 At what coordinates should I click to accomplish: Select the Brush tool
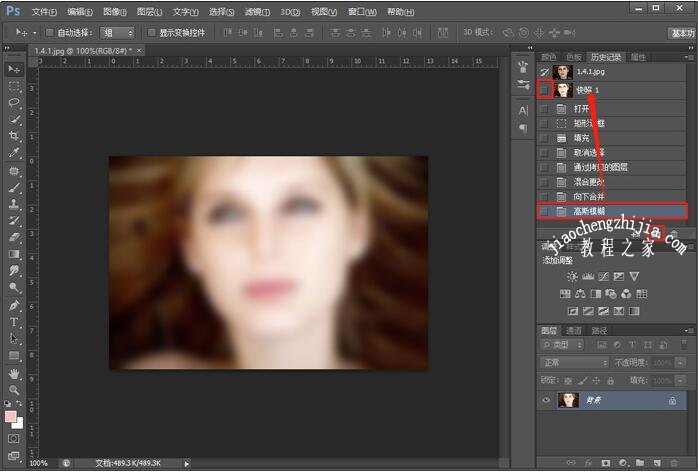[x=14, y=186]
